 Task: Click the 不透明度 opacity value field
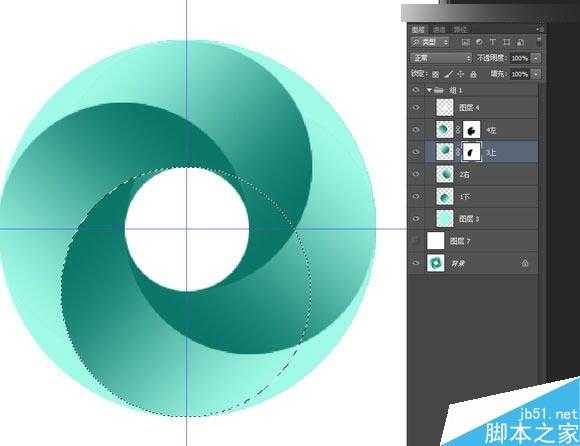520,58
